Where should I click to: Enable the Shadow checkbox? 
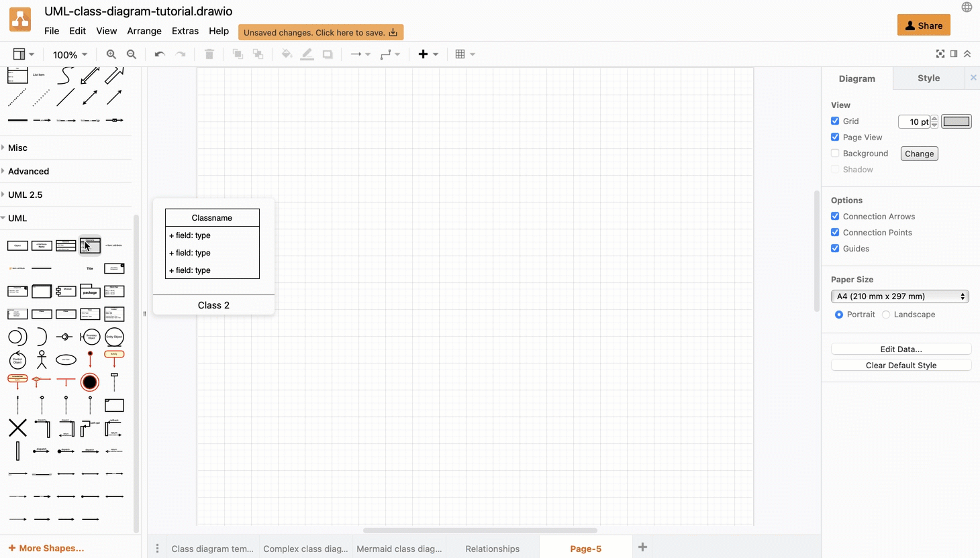pos(835,169)
